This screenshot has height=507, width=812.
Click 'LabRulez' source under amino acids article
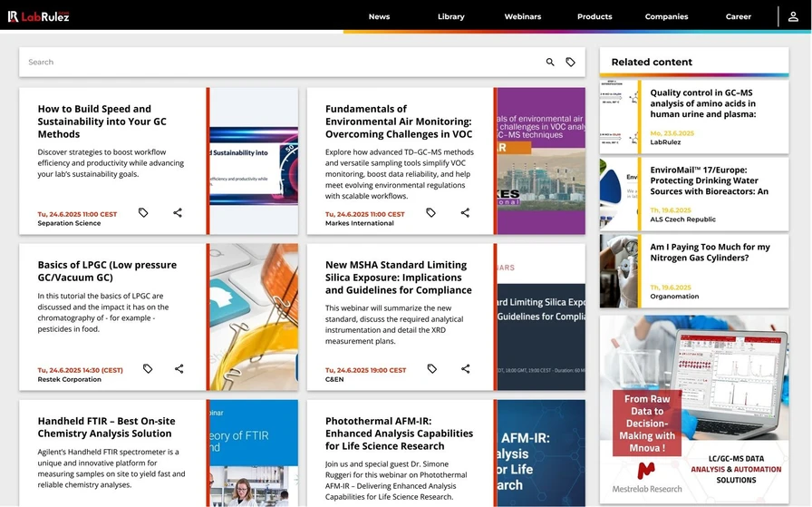(x=665, y=142)
